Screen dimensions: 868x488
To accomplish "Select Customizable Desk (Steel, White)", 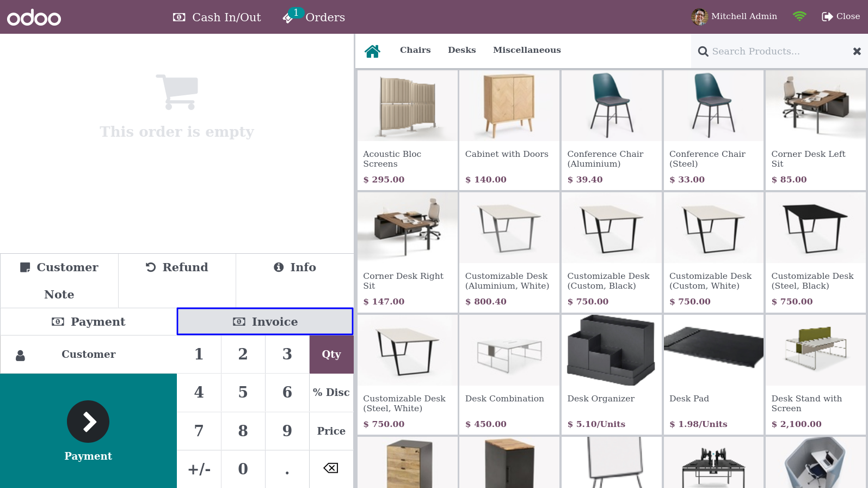I will (408, 375).
